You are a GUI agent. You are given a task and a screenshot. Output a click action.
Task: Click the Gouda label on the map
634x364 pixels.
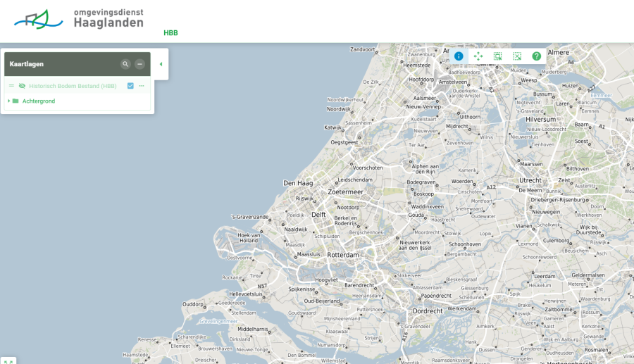(416, 215)
